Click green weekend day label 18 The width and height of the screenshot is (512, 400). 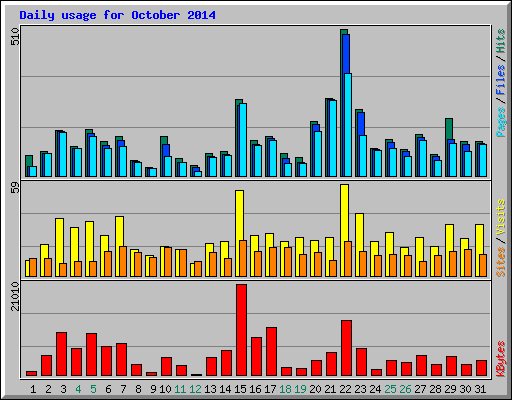tap(285, 389)
